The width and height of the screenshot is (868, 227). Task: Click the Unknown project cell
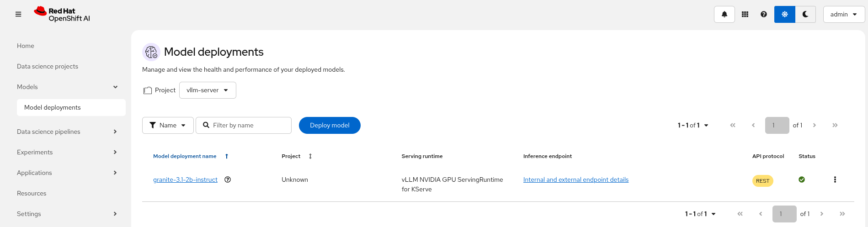pyautogui.click(x=295, y=179)
